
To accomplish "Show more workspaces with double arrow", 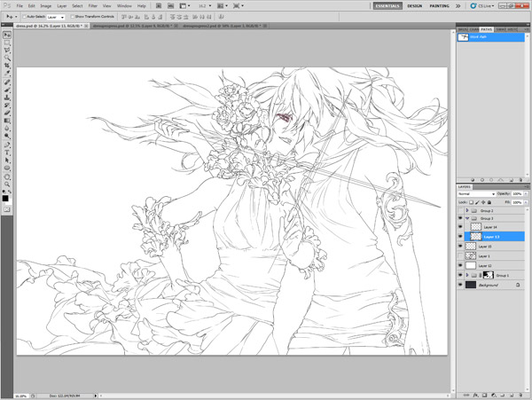I will pos(458,6).
